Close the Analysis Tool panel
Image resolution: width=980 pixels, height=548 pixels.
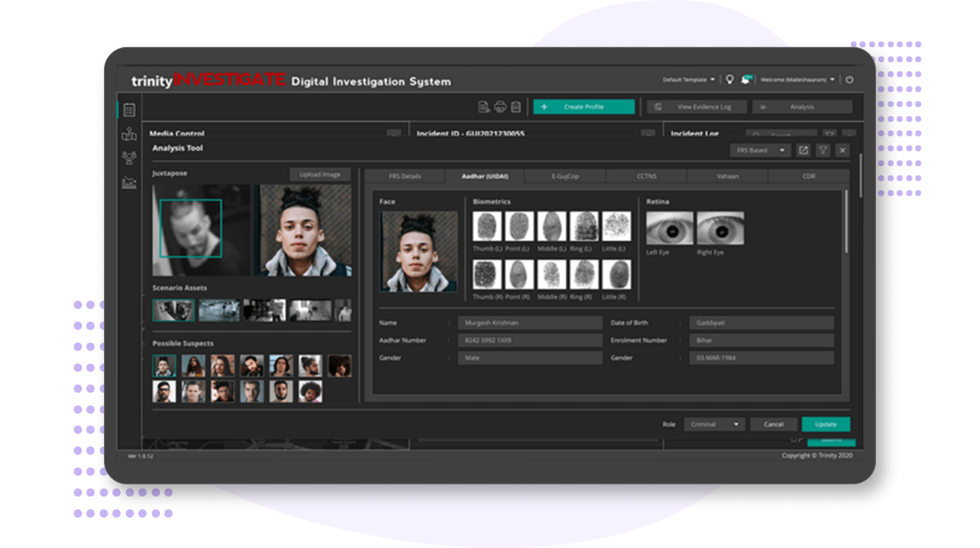(842, 150)
